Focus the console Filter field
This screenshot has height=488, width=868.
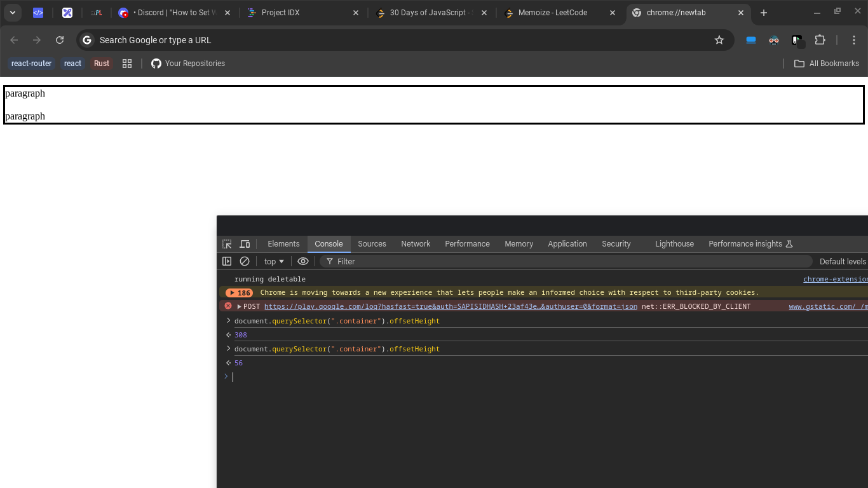566,261
